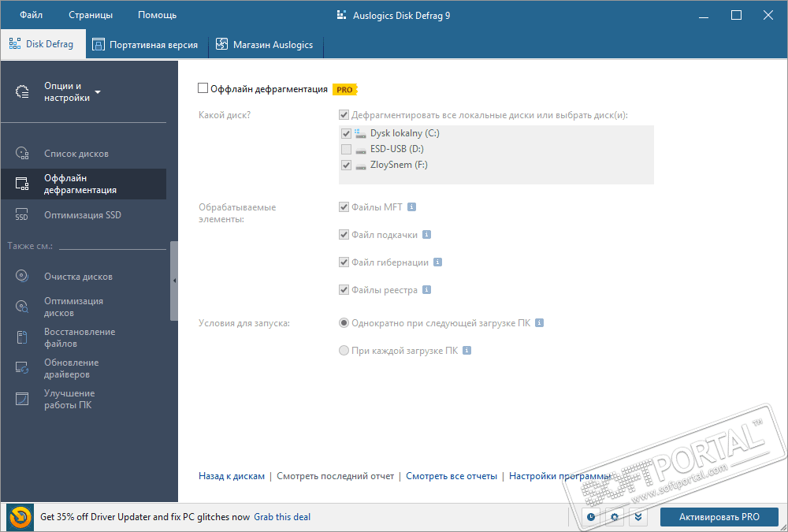
Task: Click the orange Driver Updater promo icon
Action: 20,517
